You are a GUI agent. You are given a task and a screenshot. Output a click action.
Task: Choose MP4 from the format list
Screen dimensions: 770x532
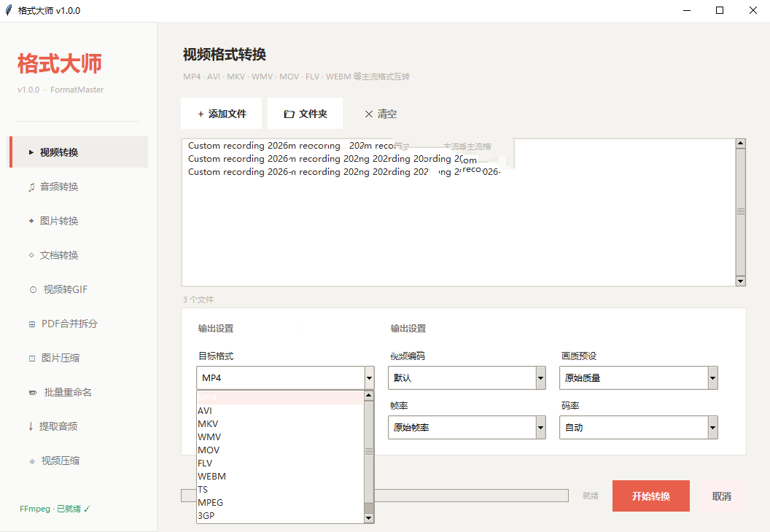280,397
